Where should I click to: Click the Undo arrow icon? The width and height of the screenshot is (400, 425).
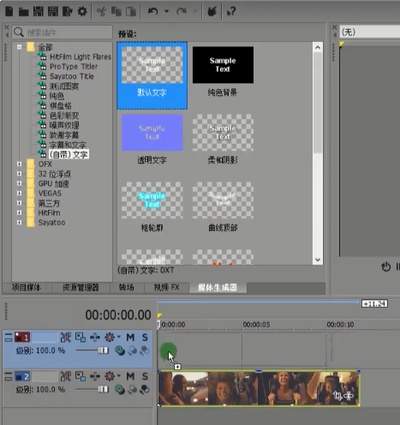(x=153, y=12)
